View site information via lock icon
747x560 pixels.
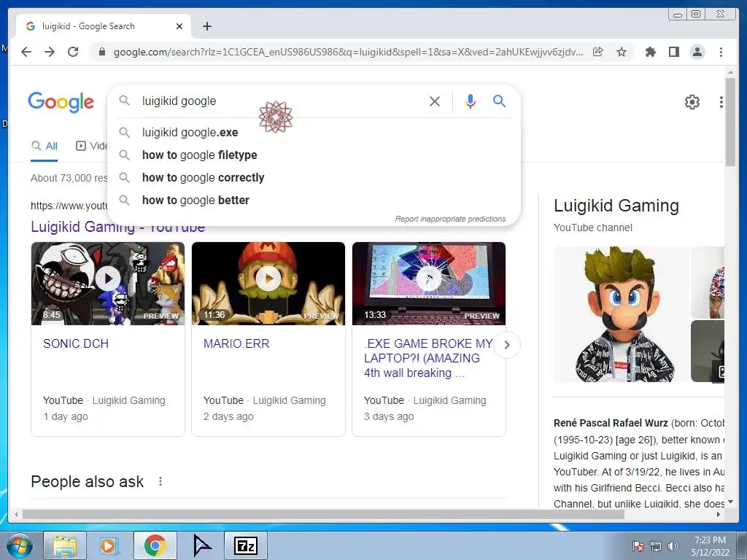click(x=101, y=52)
